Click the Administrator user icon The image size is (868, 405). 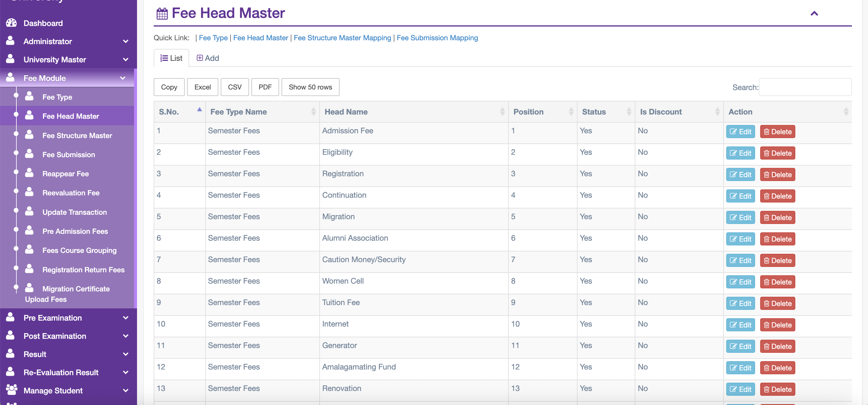[x=10, y=41]
